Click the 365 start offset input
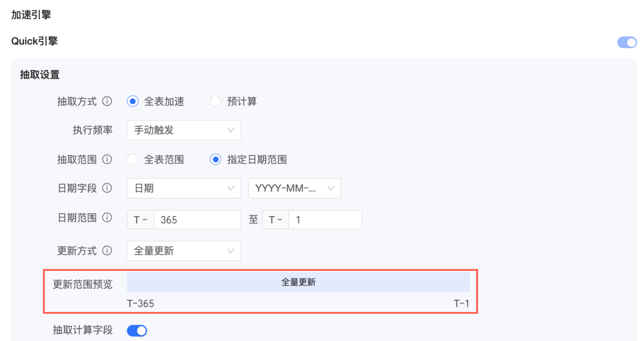This screenshot has width=644, height=341. 197,220
